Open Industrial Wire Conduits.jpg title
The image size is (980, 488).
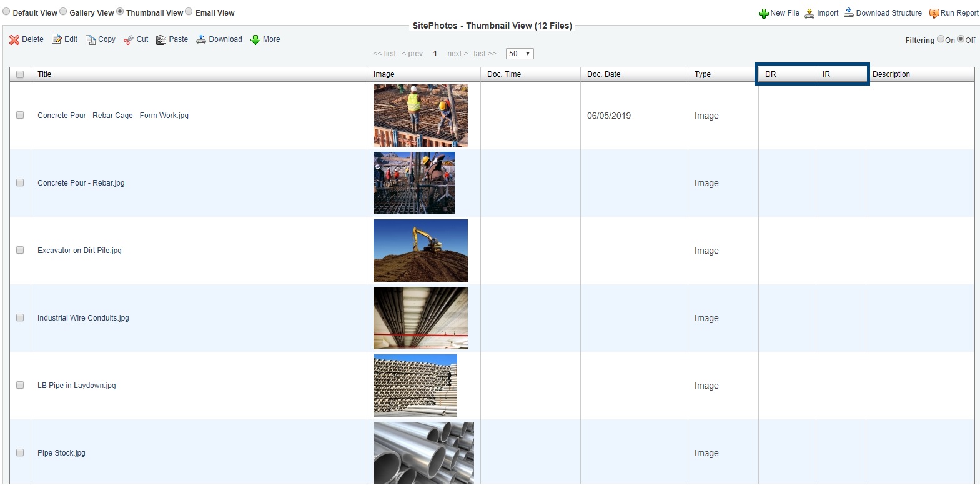[x=83, y=318]
